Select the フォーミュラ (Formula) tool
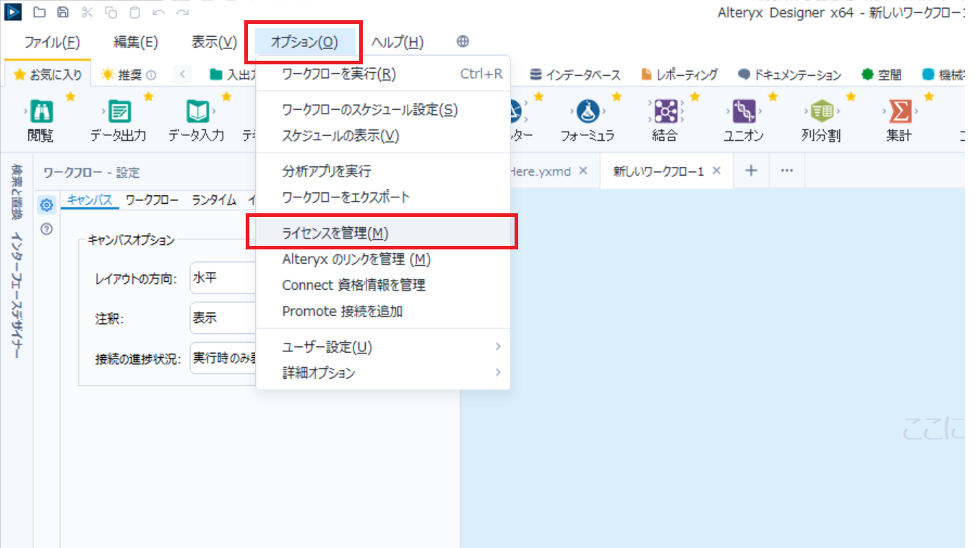Viewport: 980px width, 548px height. click(x=587, y=116)
